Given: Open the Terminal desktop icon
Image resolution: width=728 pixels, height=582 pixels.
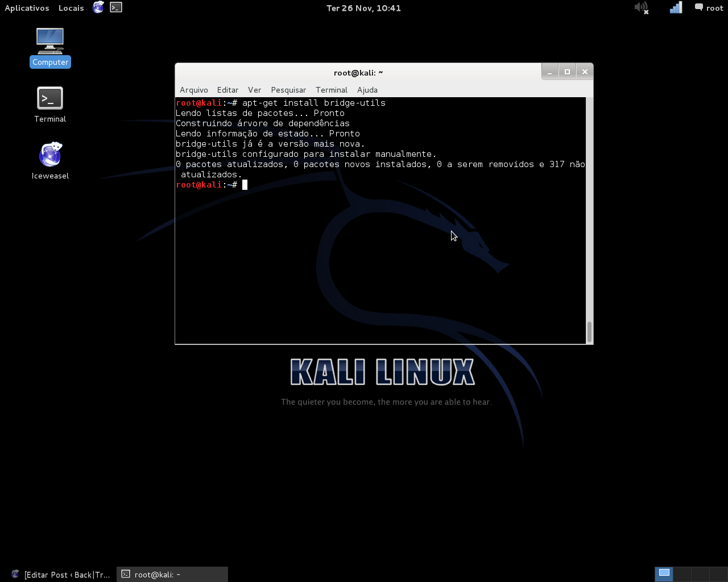Looking at the screenshot, I should click(x=50, y=105).
